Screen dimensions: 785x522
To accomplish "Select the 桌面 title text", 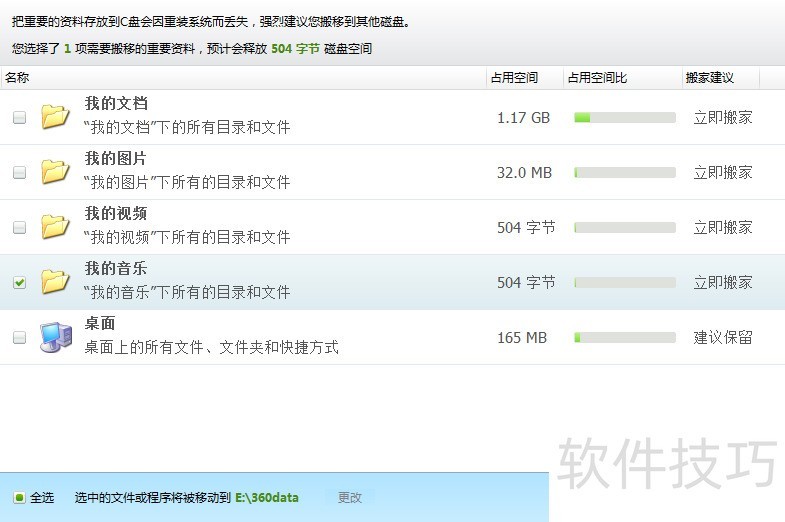I will (x=100, y=323).
